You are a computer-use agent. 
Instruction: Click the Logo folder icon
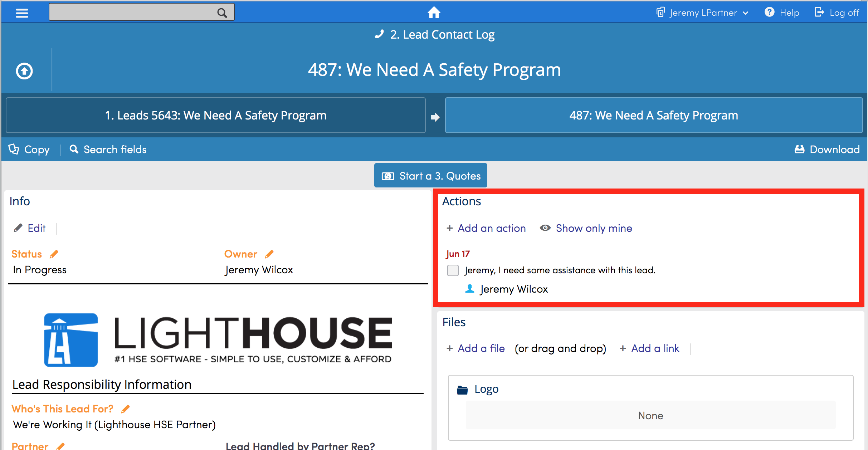pyautogui.click(x=462, y=390)
